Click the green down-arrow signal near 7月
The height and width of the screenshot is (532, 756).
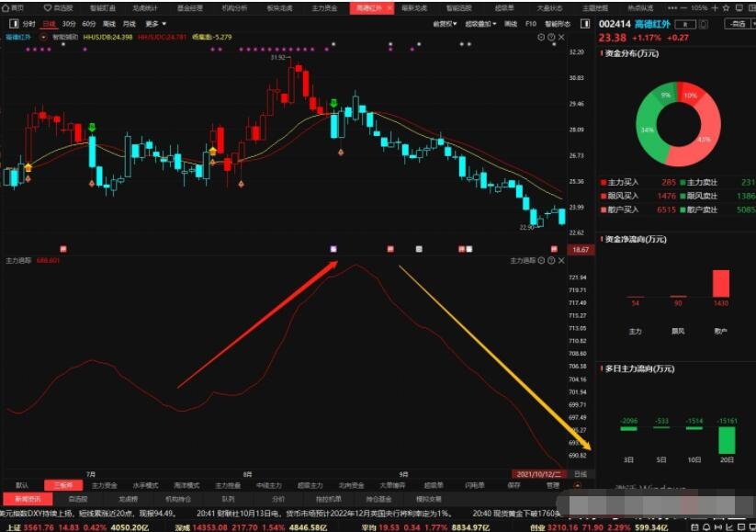pos(92,128)
